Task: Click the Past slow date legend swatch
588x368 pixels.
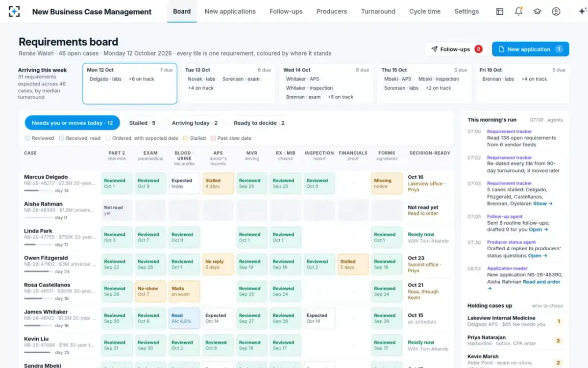Action: 213,138
